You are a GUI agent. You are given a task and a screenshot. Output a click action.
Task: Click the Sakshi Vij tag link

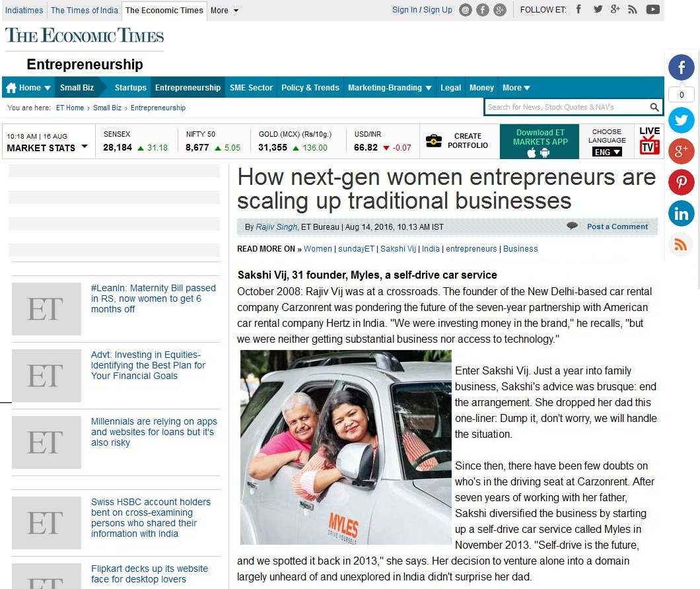398,249
